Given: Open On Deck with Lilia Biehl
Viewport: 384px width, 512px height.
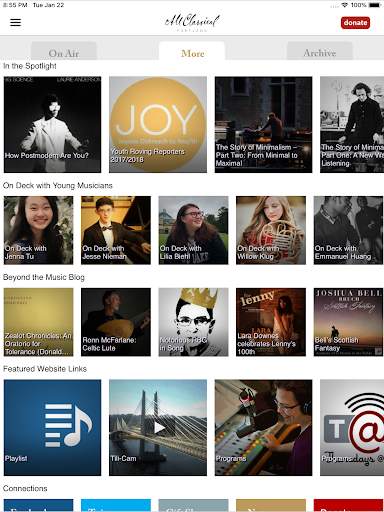Looking at the screenshot, I should [193, 230].
